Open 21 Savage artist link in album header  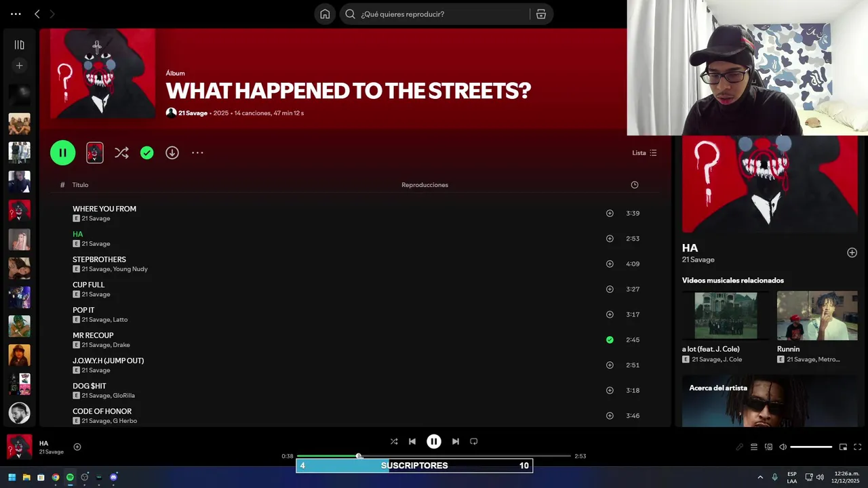click(193, 113)
